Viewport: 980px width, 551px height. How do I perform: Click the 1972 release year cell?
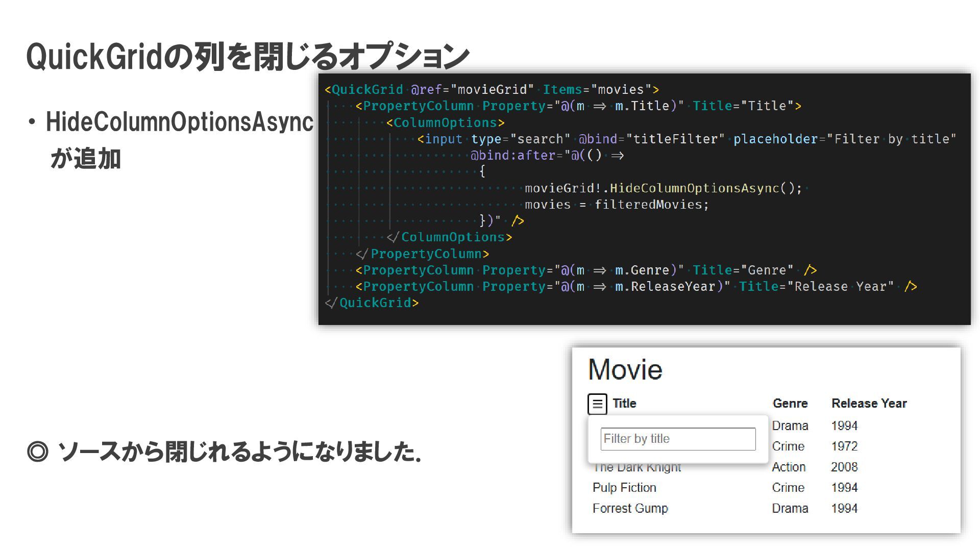point(844,446)
